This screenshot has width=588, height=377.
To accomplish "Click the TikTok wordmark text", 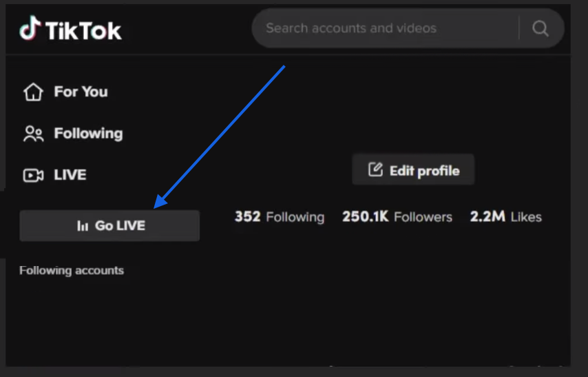I will point(83,30).
